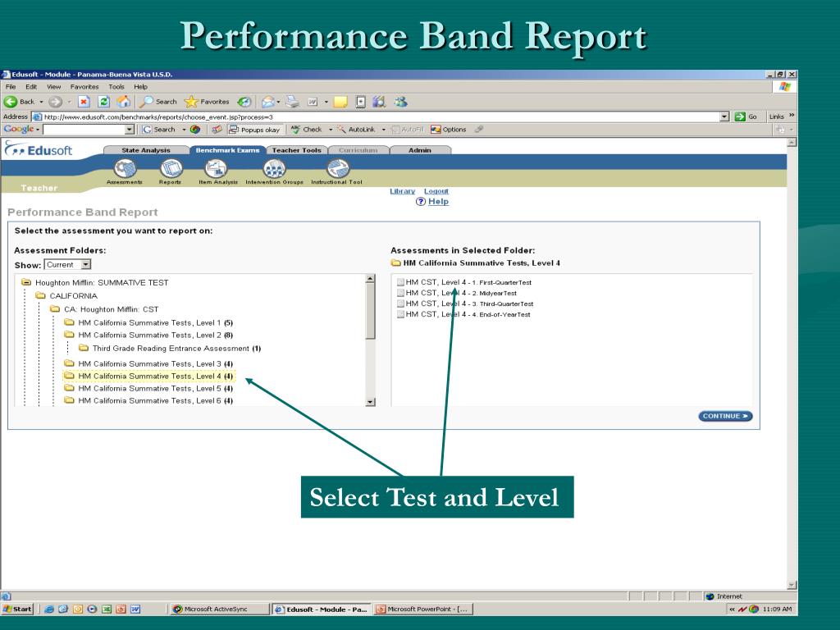The width and height of the screenshot is (840, 630).
Task: Open the Instructional Tool icon
Action: pos(337,169)
